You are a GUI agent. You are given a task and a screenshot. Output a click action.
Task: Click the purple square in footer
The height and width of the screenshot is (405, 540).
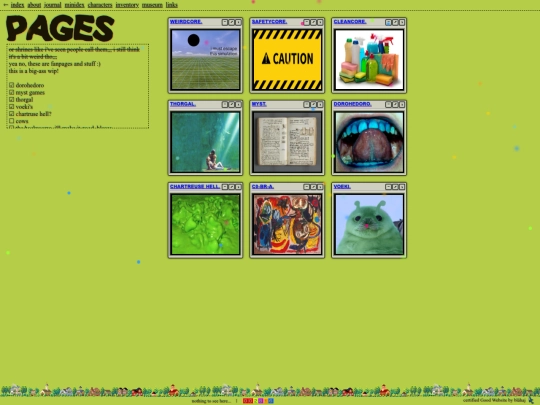tap(261, 401)
